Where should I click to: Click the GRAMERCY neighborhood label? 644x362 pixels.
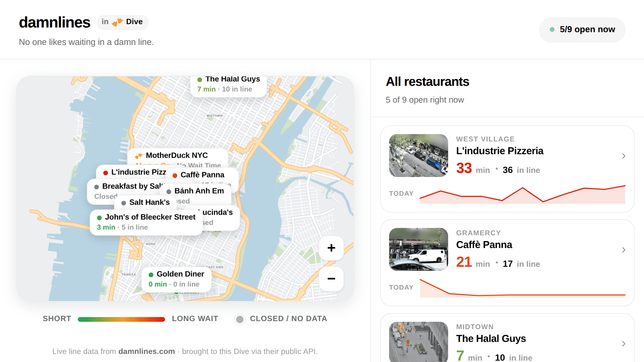(x=478, y=233)
